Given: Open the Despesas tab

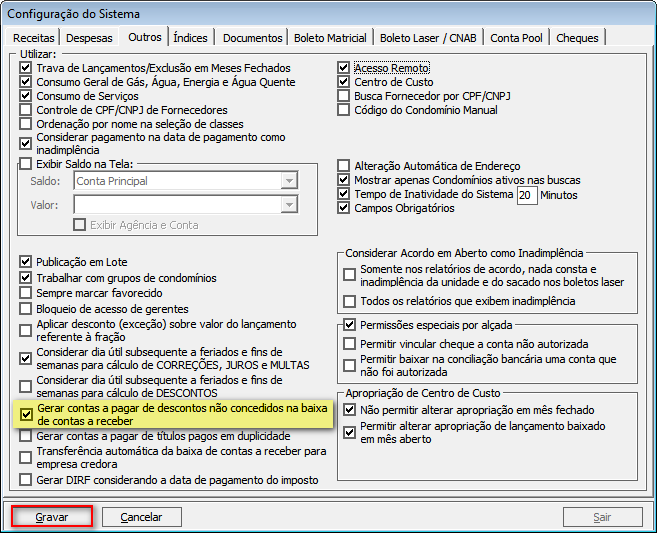Looking at the screenshot, I should pos(89,38).
